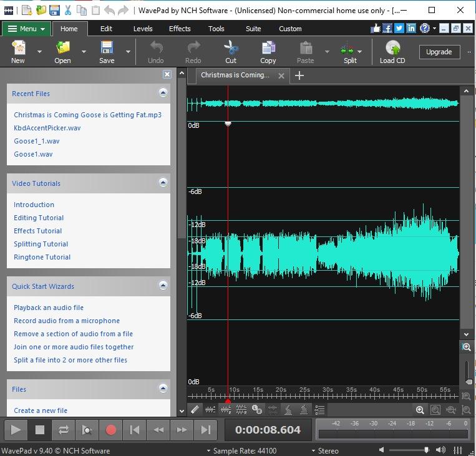476x456 pixels.
Task: Click the Twitter share icon
Action: [399, 29]
